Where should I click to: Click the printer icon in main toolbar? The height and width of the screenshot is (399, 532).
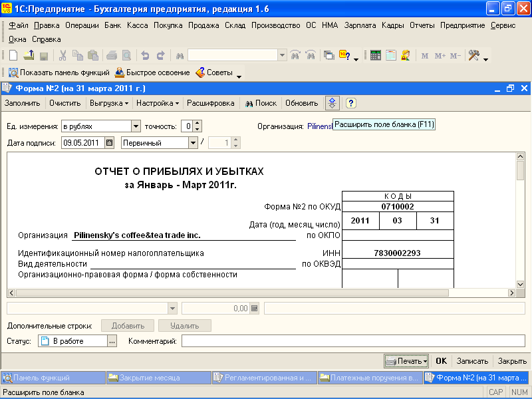[x=112, y=55]
